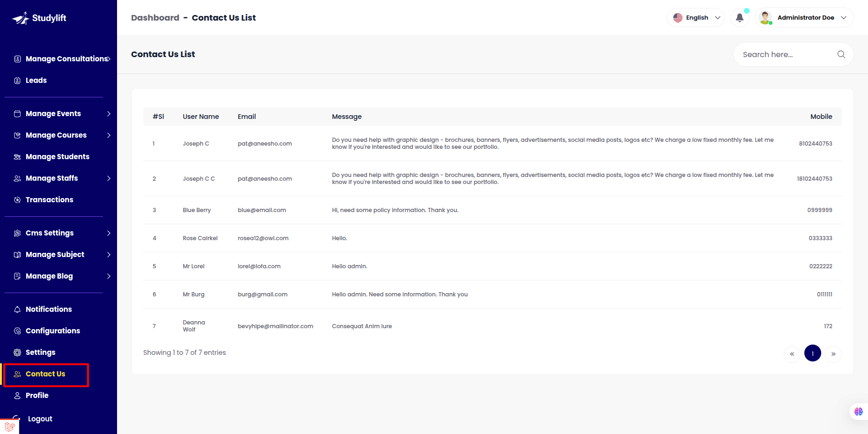The width and height of the screenshot is (868, 434).
Task: Expand the Manage Staffs chevron
Action: tap(109, 178)
